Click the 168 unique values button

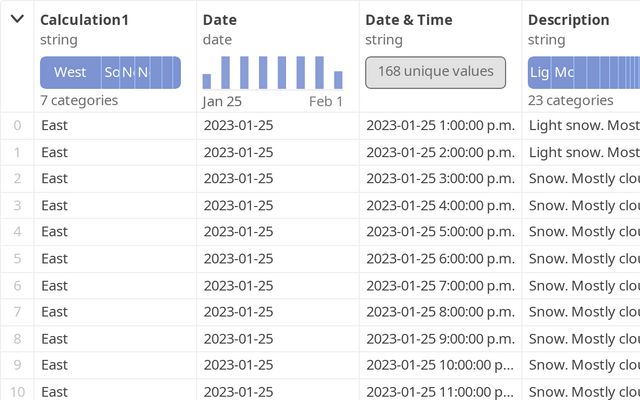point(436,72)
